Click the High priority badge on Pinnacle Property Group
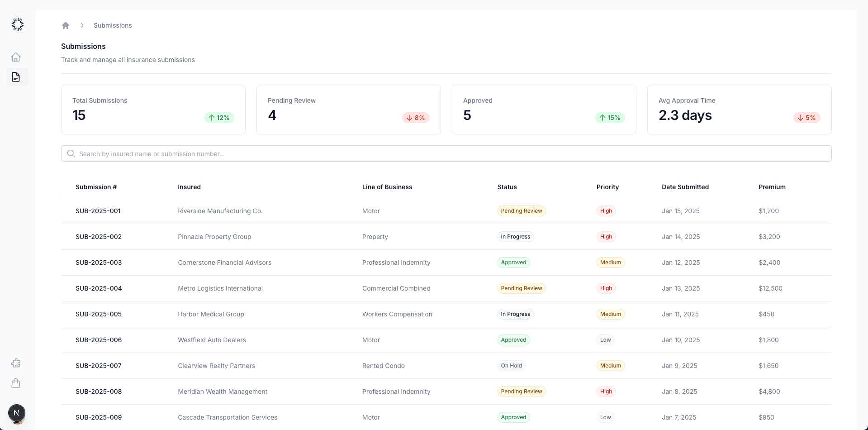Screen dimensions: 868x430 606,236
